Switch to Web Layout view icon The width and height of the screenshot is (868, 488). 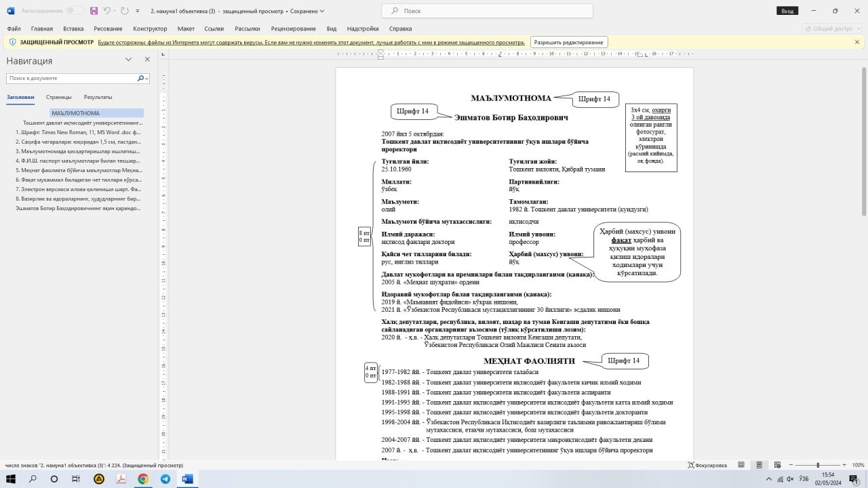click(776, 465)
